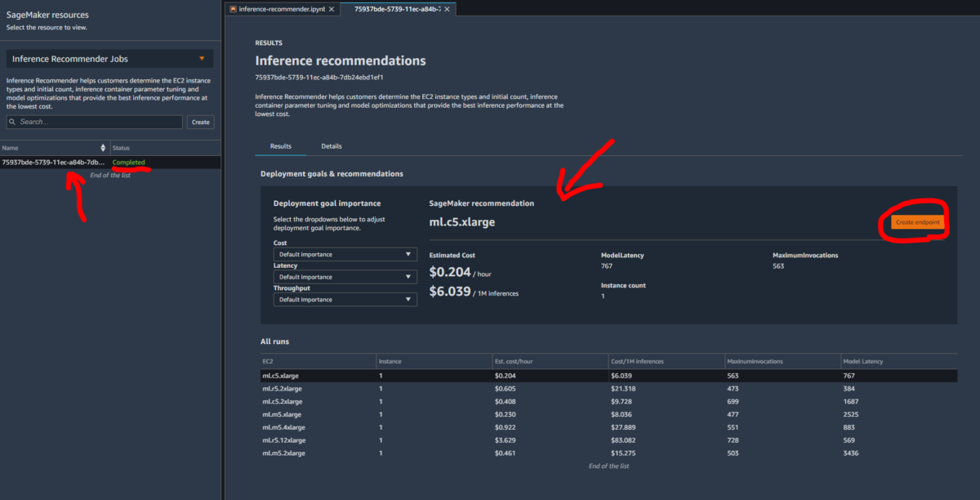Click the $0.922 cost per hour cell
The image size is (980, 500).
pos(505,427)
